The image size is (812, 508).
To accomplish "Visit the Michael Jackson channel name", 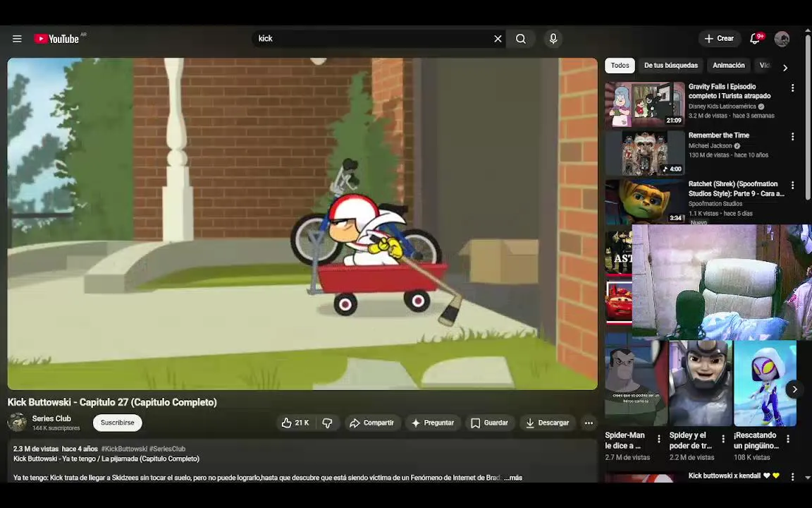I will 710,145.
